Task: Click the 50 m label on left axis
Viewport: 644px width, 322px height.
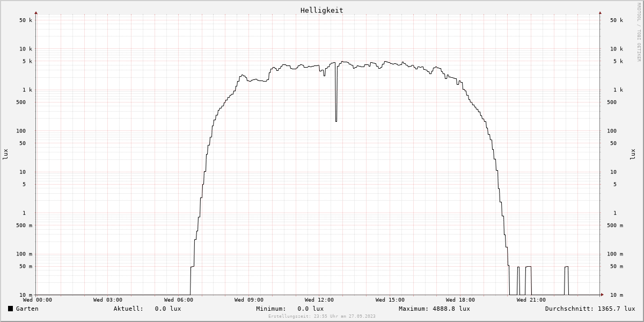Action: (x=26, y=267)
